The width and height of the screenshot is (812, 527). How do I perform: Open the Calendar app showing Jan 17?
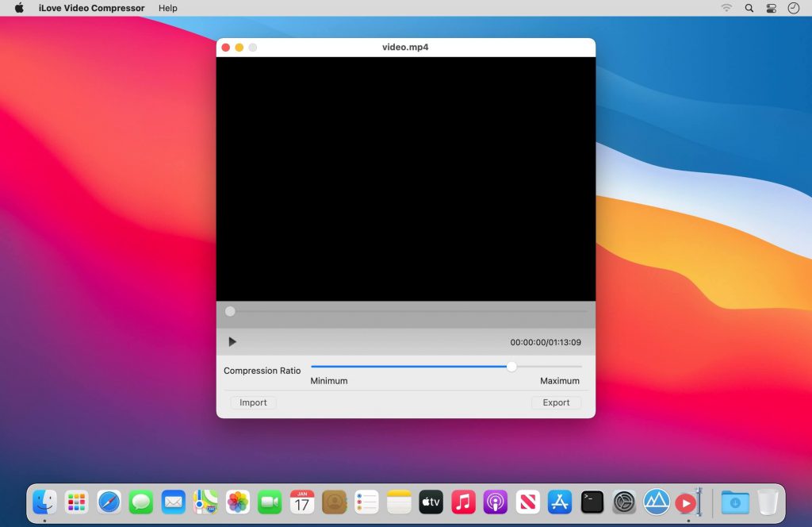(x=301, y=502)
